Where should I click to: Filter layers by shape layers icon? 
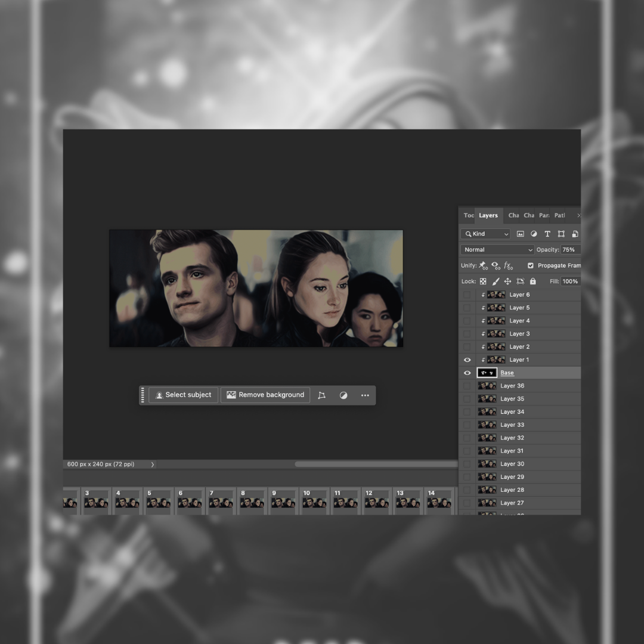pos(561,234)
